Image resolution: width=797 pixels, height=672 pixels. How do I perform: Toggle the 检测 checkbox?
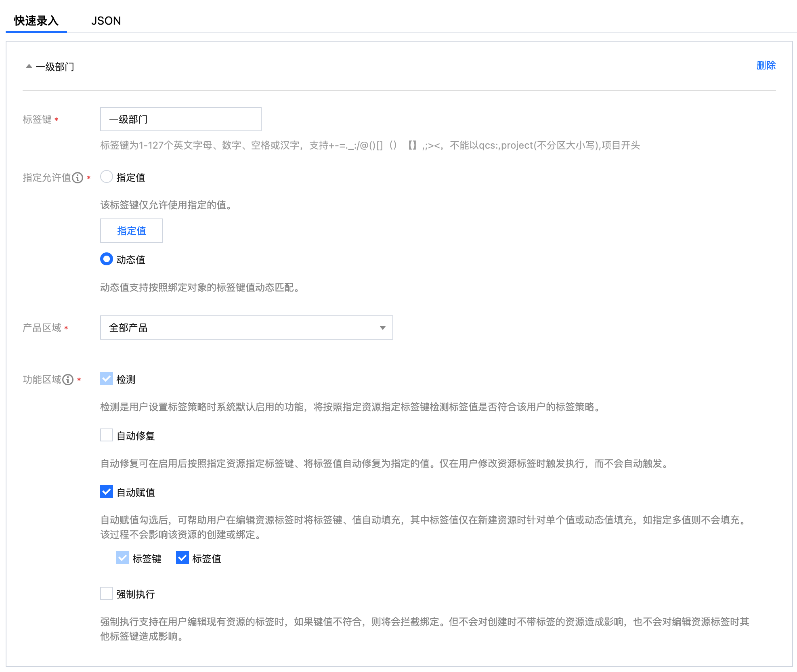point(107,379)
